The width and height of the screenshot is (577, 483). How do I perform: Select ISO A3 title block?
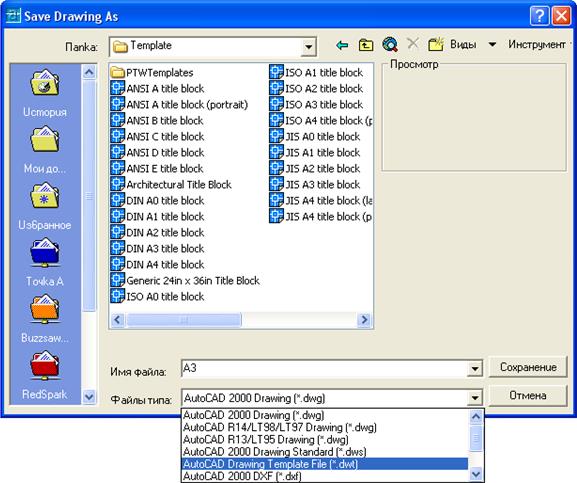(x=316, y=104)
